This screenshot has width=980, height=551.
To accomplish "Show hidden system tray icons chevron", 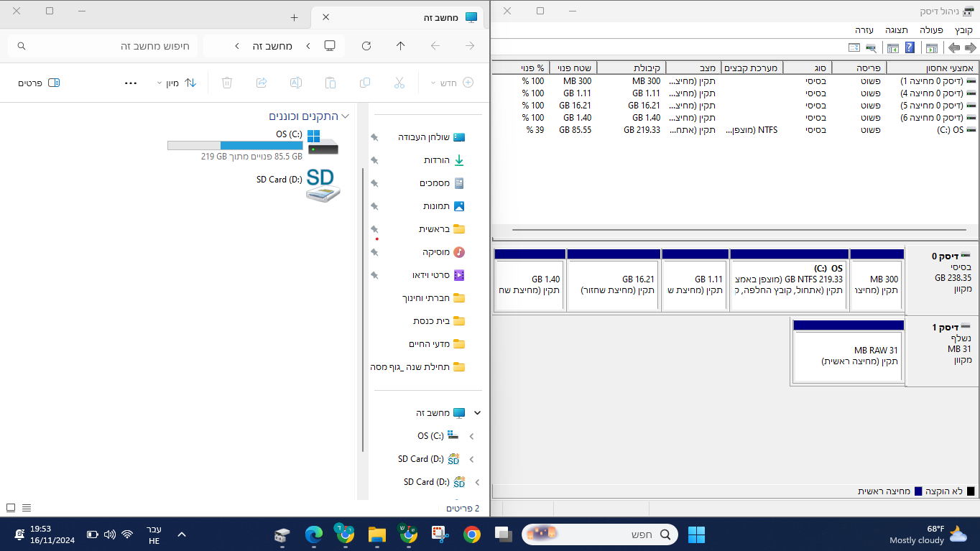I will pos(182,534).
